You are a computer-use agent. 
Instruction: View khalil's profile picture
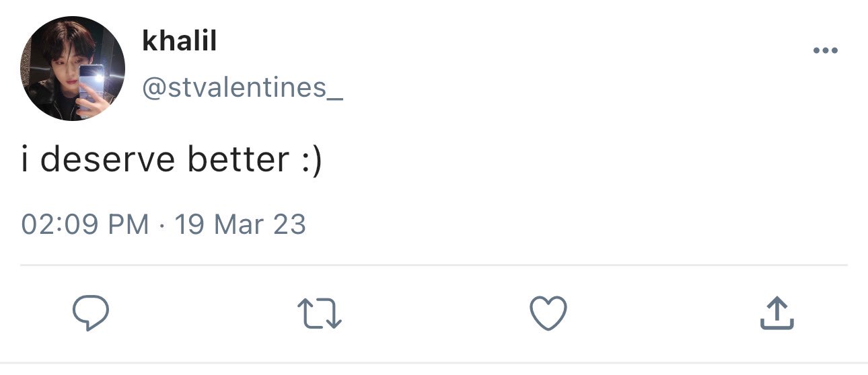73,69
